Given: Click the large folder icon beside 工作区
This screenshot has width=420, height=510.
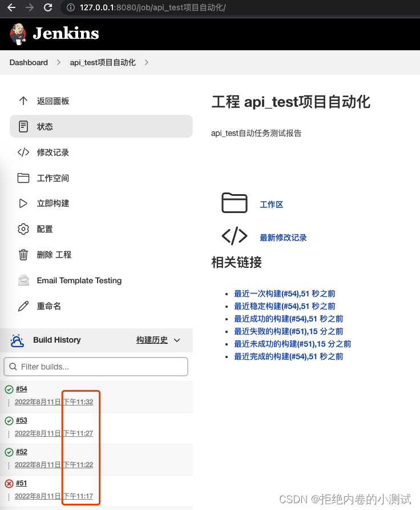Looking at the screenshot, I should (235, 203).
